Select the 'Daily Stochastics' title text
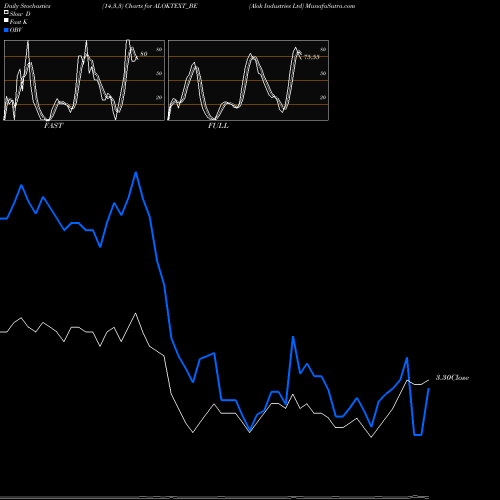500x500 pixels. 27,6
